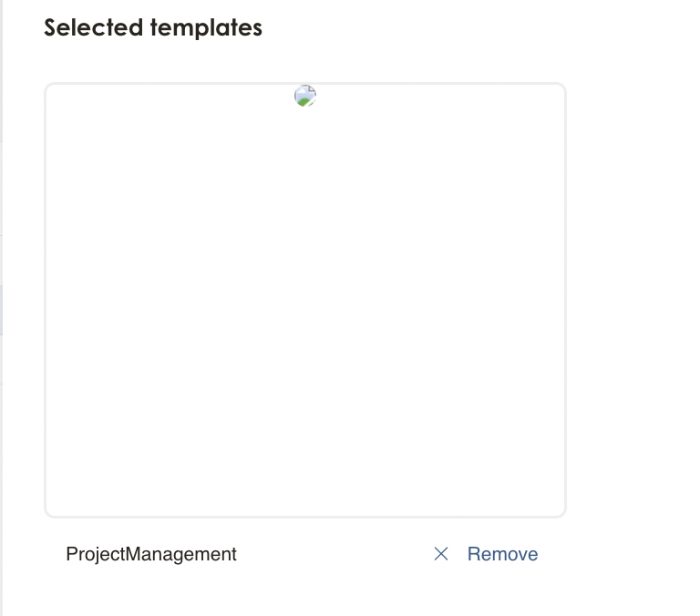Viewport: 700px width, 616px height.
Task: Select the highlighted segment in left sidebar strip
Action: (x=1, y=310)
